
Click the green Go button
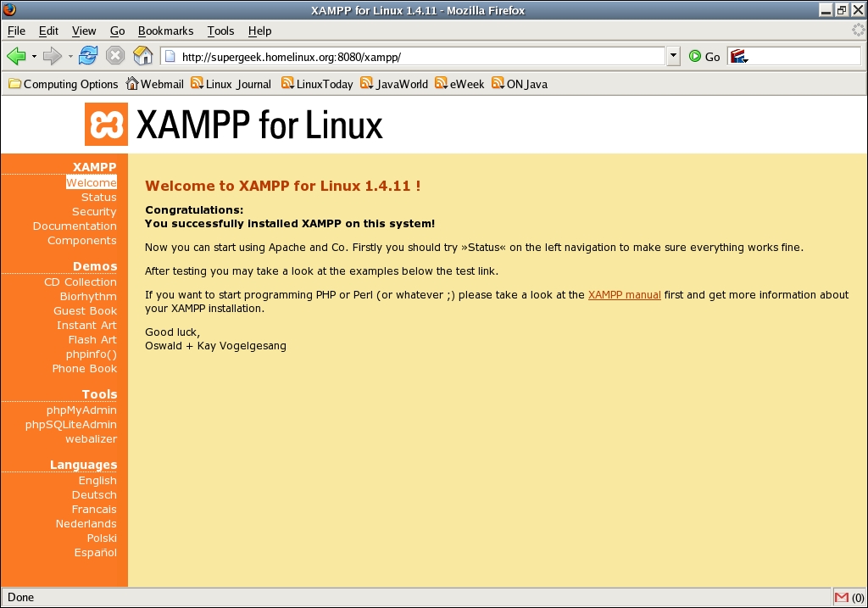click(x=704, y=57)
